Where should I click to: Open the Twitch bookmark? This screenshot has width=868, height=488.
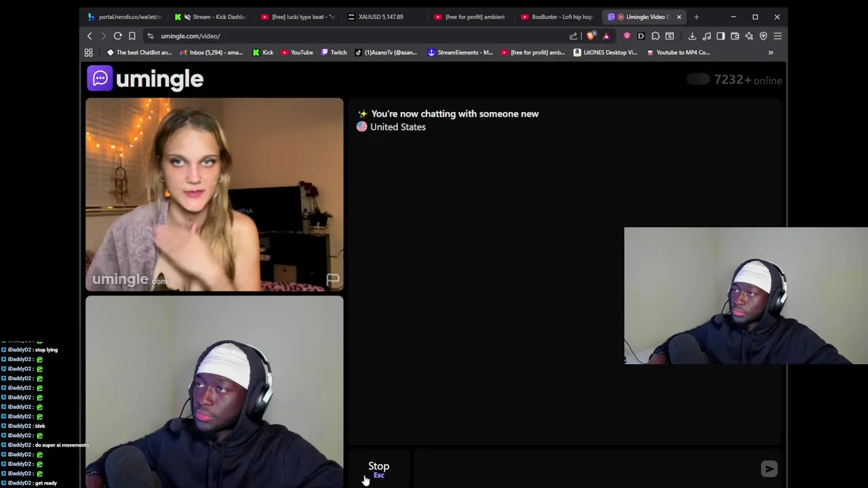point(334,52)
